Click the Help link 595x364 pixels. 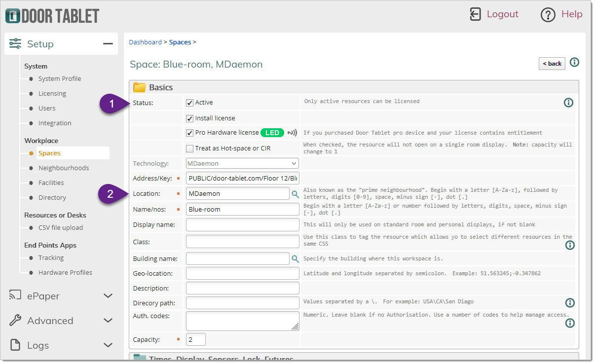pos(572,14)
